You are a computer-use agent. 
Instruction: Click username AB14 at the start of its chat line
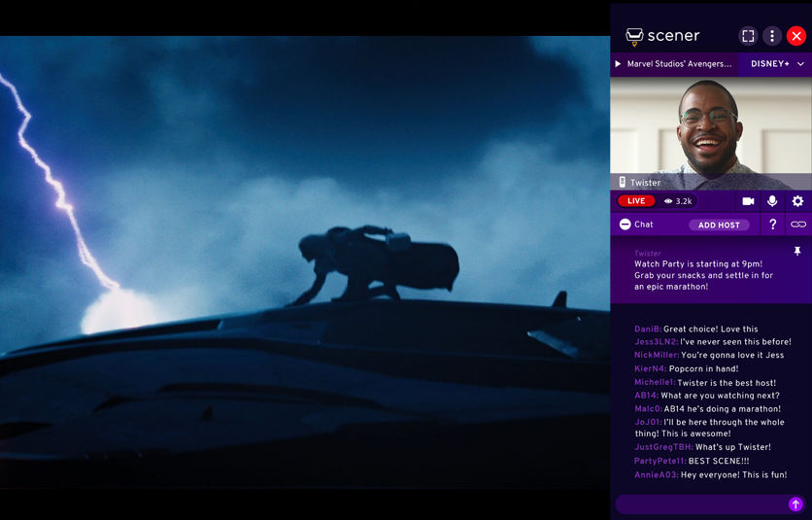(646, 395)
